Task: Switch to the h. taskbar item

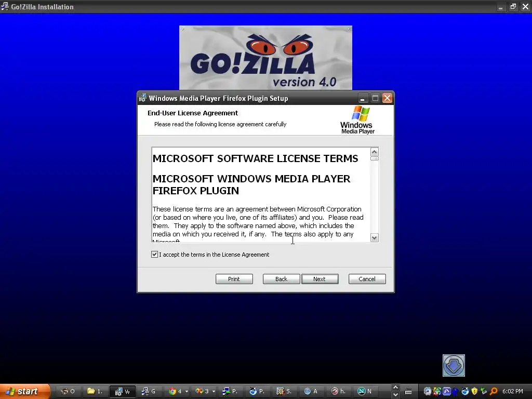Action: [x=338, y=391]
